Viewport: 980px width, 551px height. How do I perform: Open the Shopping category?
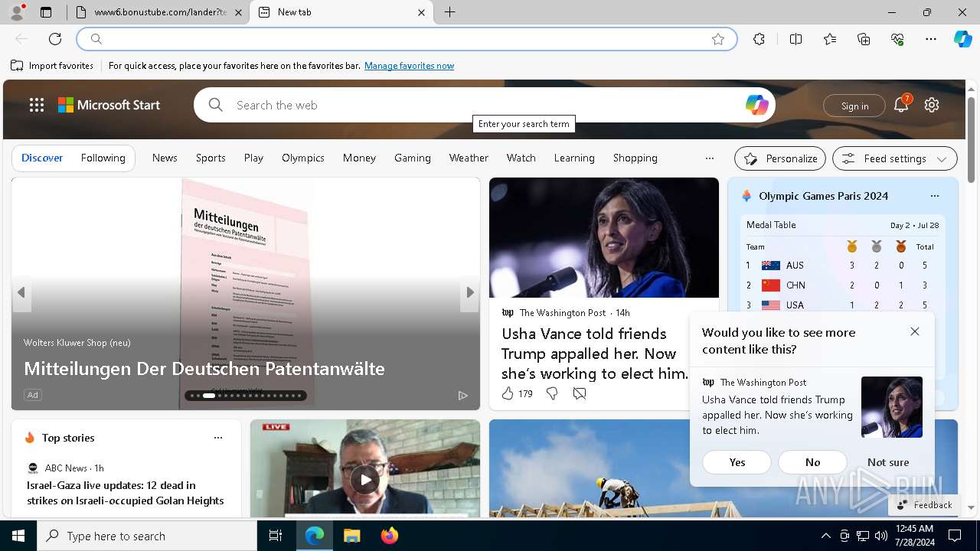click(x=635, y=158)
